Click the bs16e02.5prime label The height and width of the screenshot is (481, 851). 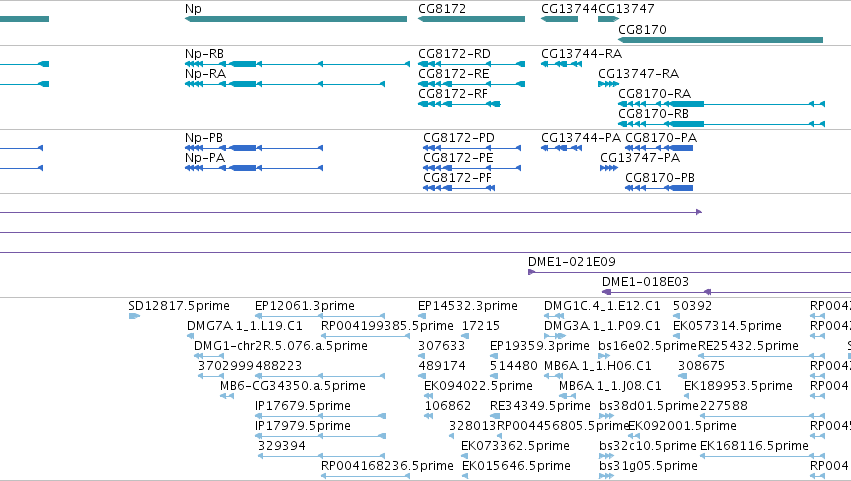(x=647, y=346)
